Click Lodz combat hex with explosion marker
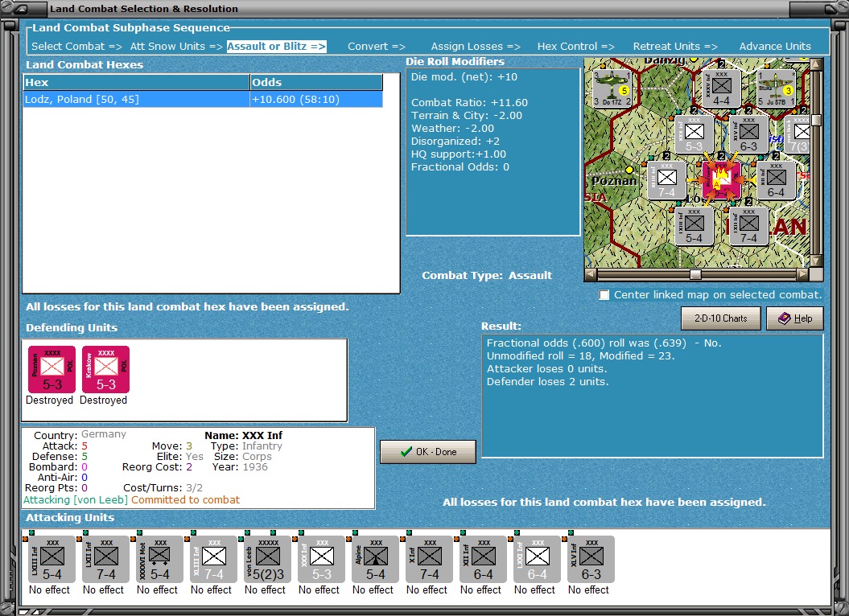The width and height of the screenshot is (849, 616). pos(721,180)
